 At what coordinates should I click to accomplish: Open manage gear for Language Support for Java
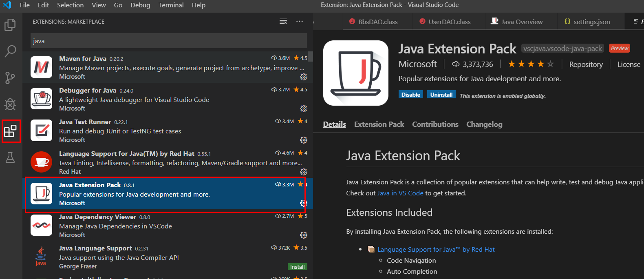pos(304,172)
